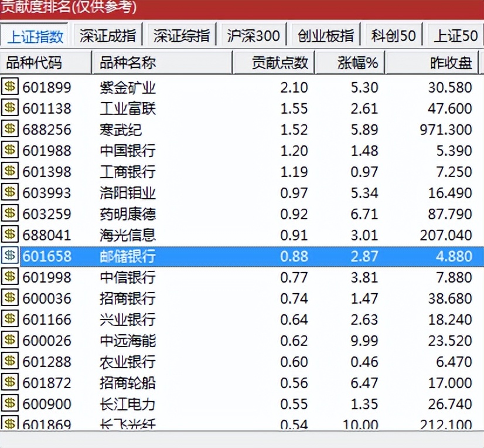Switch to the 上证指数 tab
This screenshot has width=484, height=448.
pyautogui.click(x=35, y=36)
